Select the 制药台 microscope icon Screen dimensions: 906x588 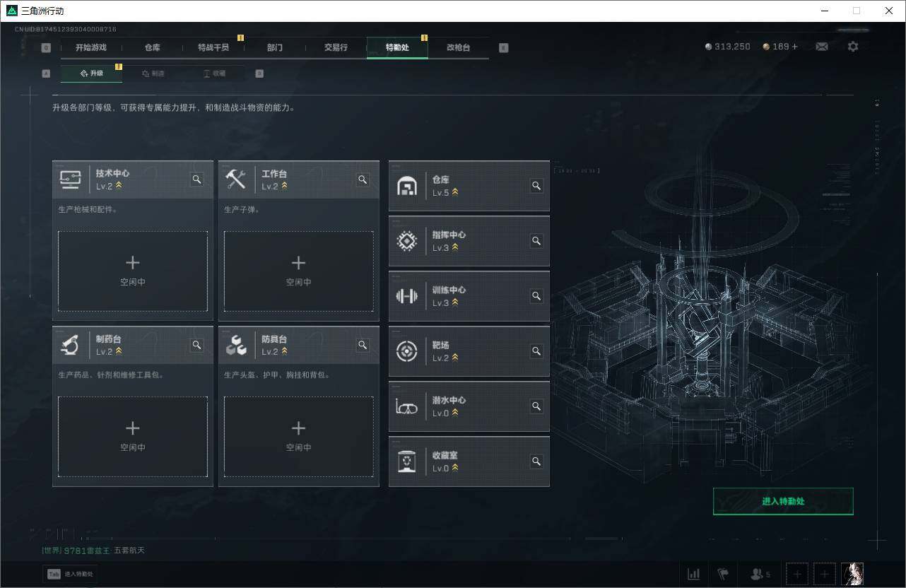pyautogui.click(x=70, y=345)
